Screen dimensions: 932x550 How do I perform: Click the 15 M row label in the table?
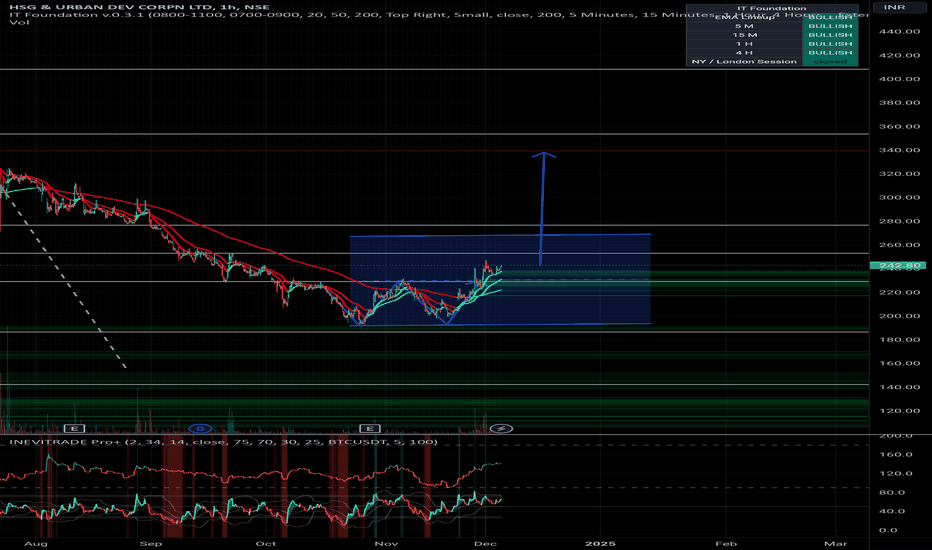tap(744, 35)
